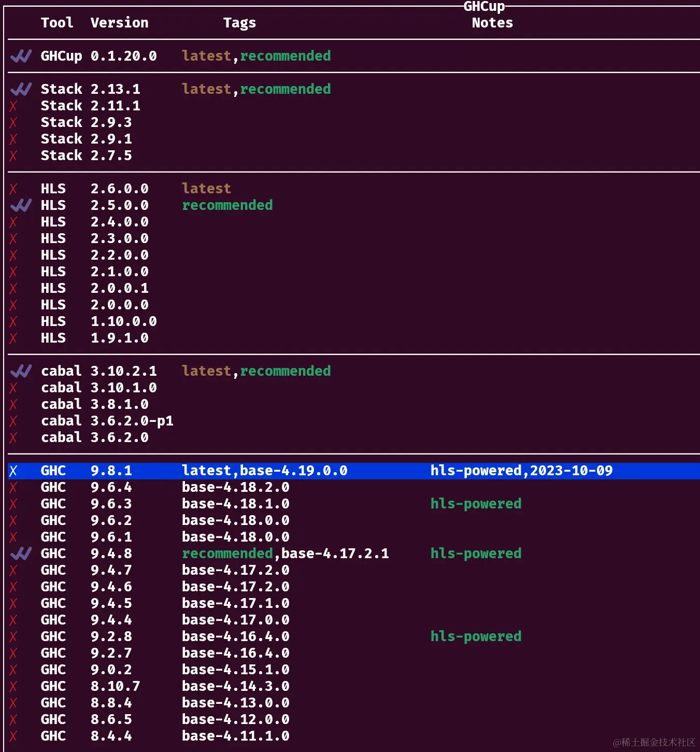
Task: Click the Tags column header
Action: pyautogui.click(x=240, y=23)
